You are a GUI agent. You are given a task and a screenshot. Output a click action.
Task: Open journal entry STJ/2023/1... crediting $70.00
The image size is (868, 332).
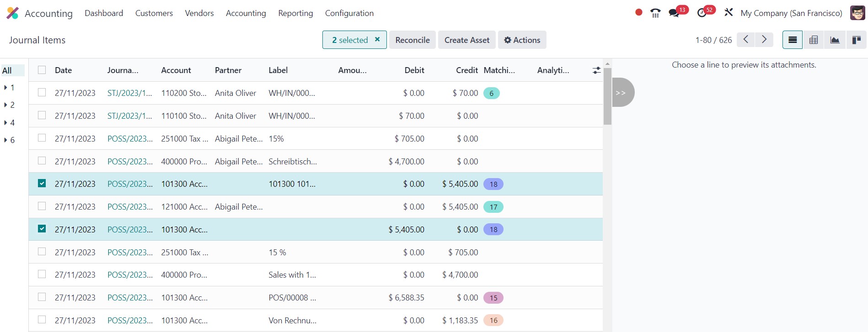pos(130,93)
